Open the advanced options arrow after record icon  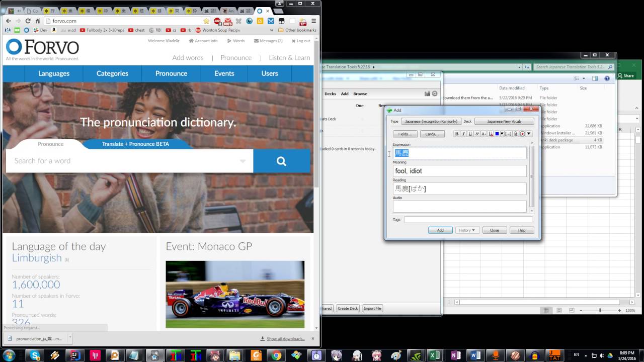click(529, 134)
